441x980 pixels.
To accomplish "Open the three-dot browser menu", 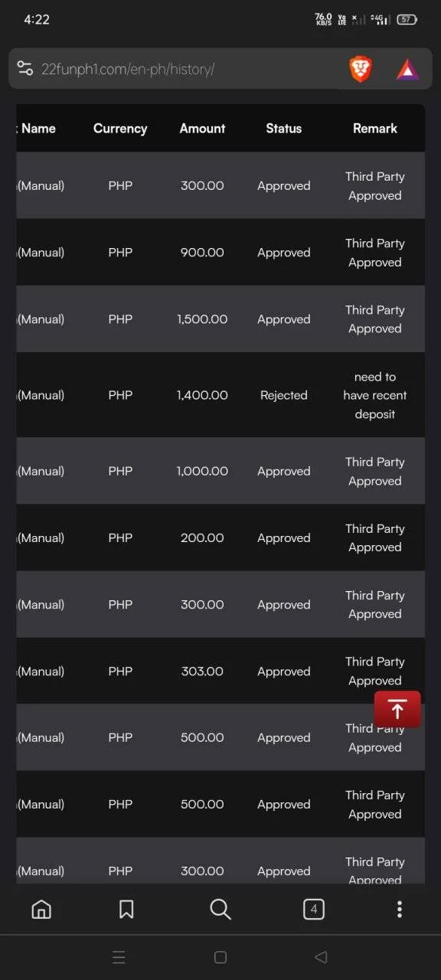I will pyautogui.click(x=399, y=909).
